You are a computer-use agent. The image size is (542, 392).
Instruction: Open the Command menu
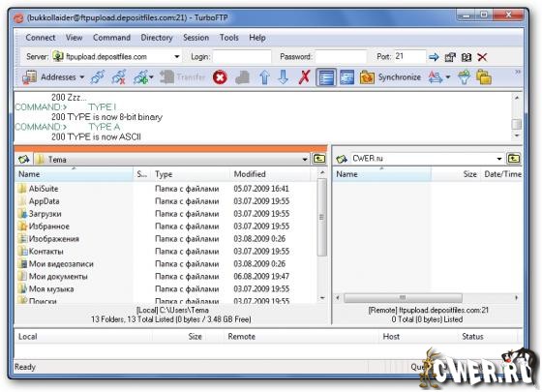[111, 38]
